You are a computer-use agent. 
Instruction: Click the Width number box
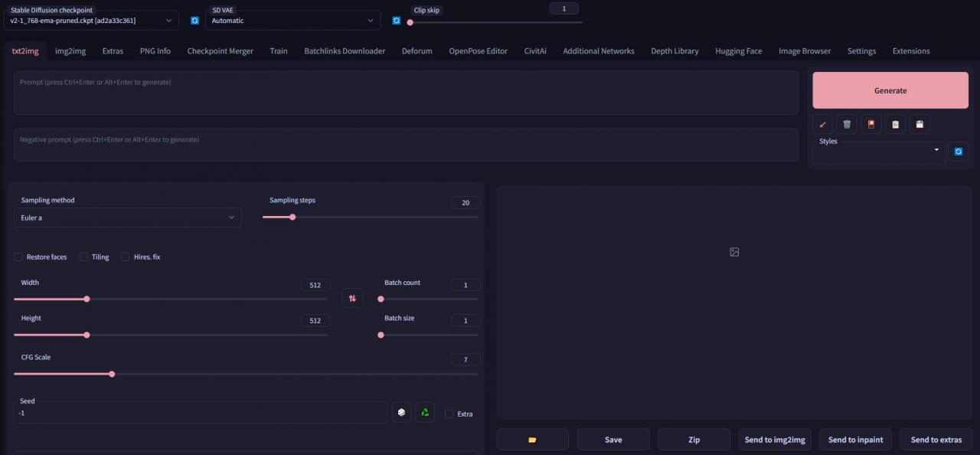click(315, 285)
